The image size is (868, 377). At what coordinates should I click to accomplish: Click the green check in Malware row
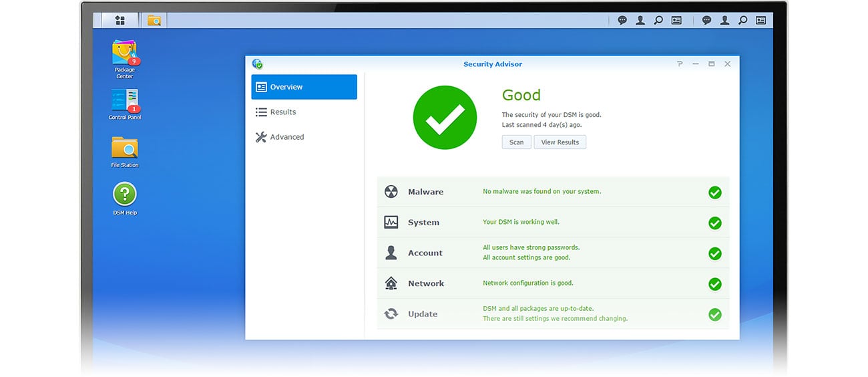pyautogui.click(x=715, y=193)
